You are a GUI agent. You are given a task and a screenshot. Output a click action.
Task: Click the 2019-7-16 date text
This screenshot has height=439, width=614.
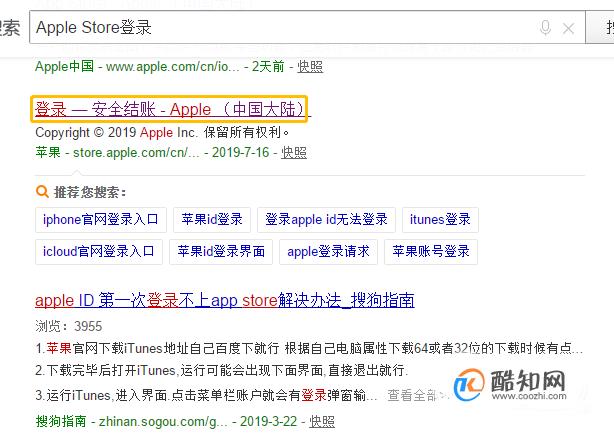click(x=240, y=152)
